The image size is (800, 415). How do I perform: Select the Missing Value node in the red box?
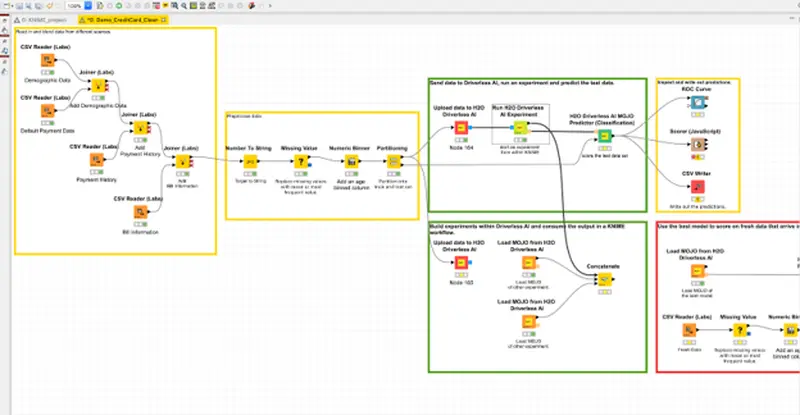click(740, 330)
